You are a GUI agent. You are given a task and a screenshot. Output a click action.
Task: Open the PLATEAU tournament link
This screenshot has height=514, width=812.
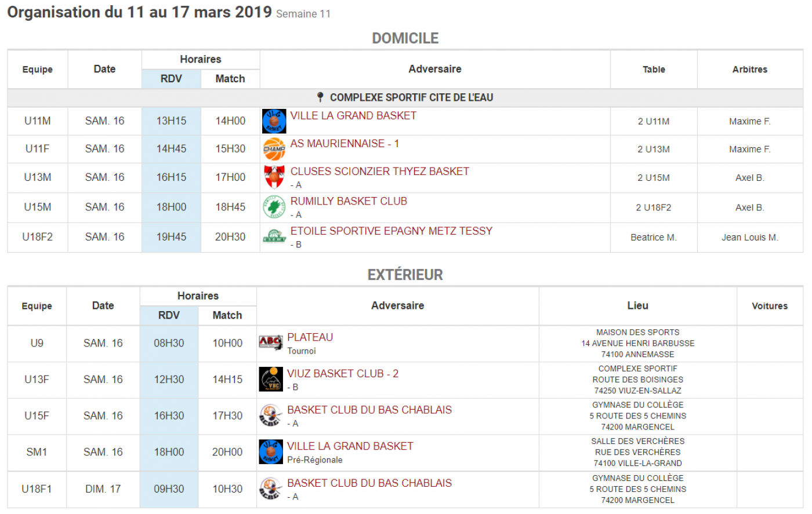click(x=310, y=337)
